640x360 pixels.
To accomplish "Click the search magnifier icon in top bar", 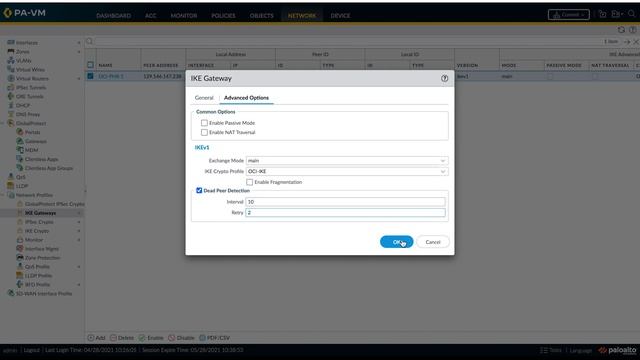I will [631, 14].
